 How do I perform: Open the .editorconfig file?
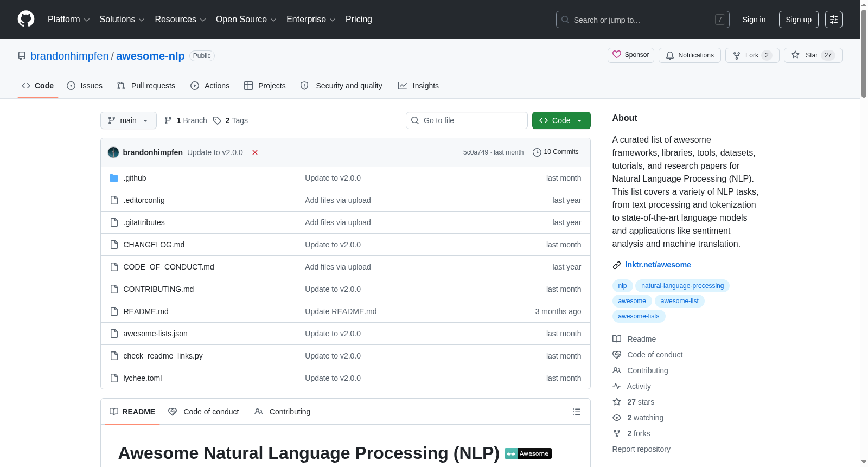pyautogui.click(x=144, y=200)
